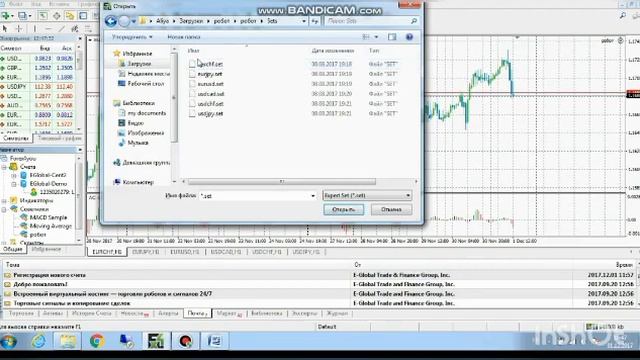Image resolution: width=640 pixels, height=360 pixels.
Task: Switch to the EURJPY,H1 chart tab
Action: [x=146, y=252]
